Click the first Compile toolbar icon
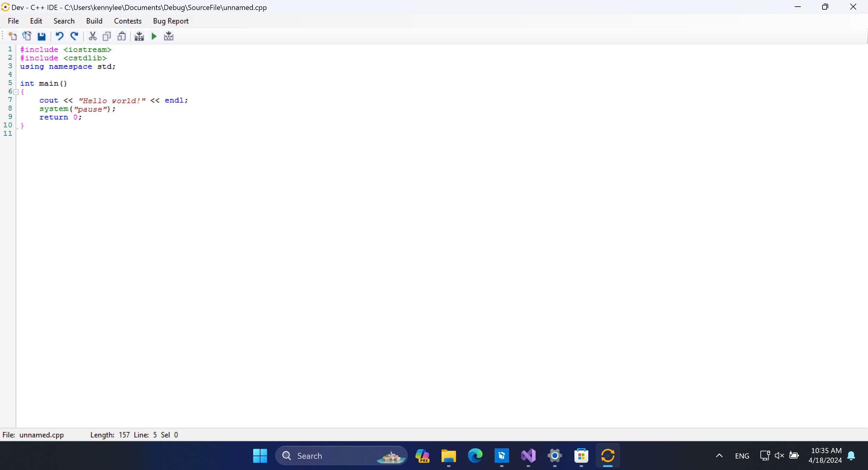868x470 pixels. 139,36
